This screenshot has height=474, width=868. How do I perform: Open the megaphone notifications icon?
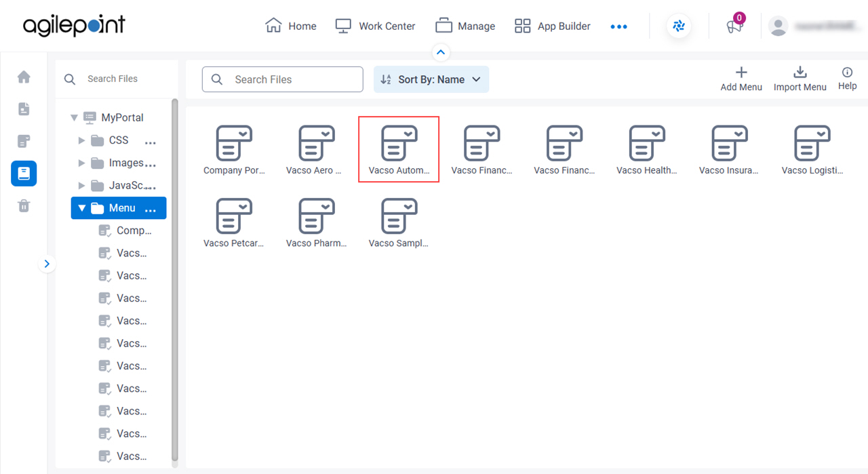[734, 26]
